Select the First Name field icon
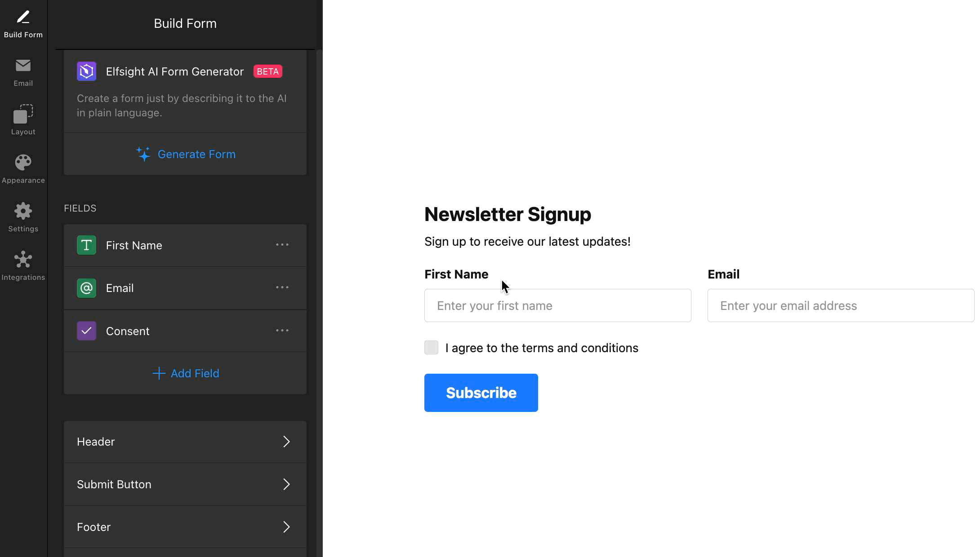The height and width of the screenshot is (557, 980). coord(86,245)
